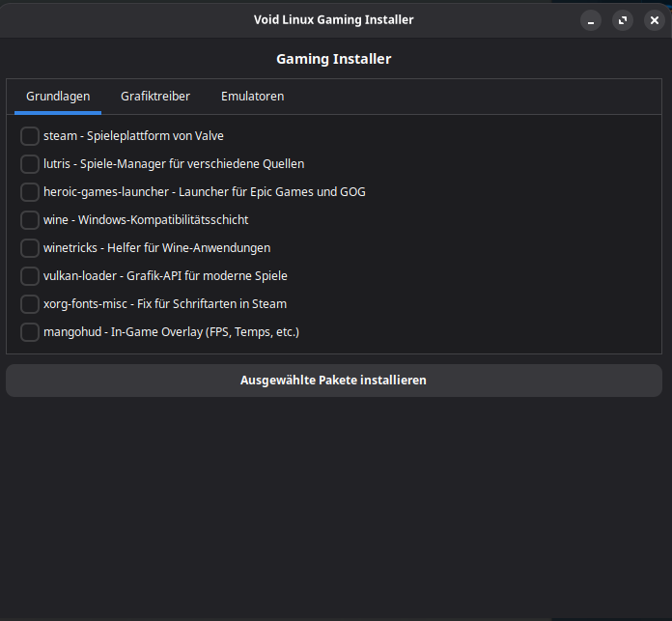Open the Emulatoren tab
The image size is (672, 621).
pos(252,97)
